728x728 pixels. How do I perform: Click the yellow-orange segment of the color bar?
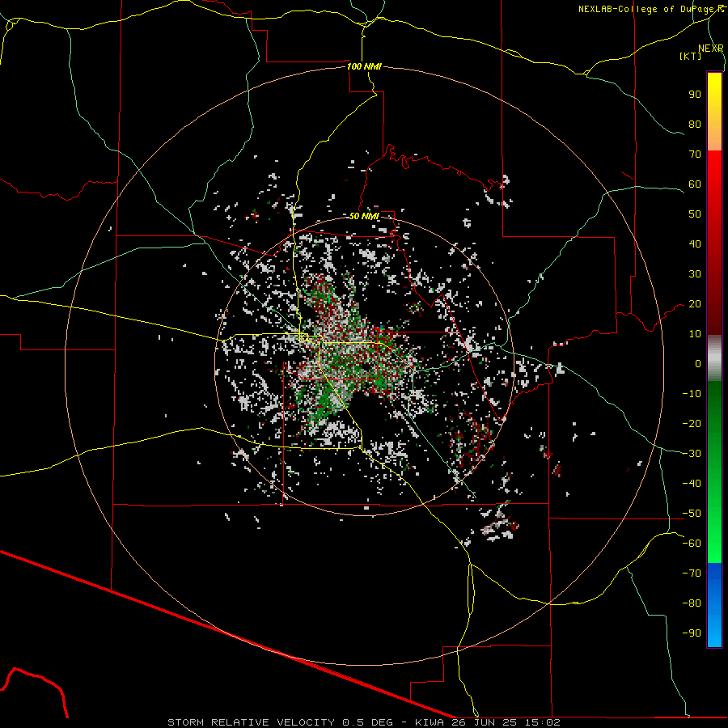point(714,112)
